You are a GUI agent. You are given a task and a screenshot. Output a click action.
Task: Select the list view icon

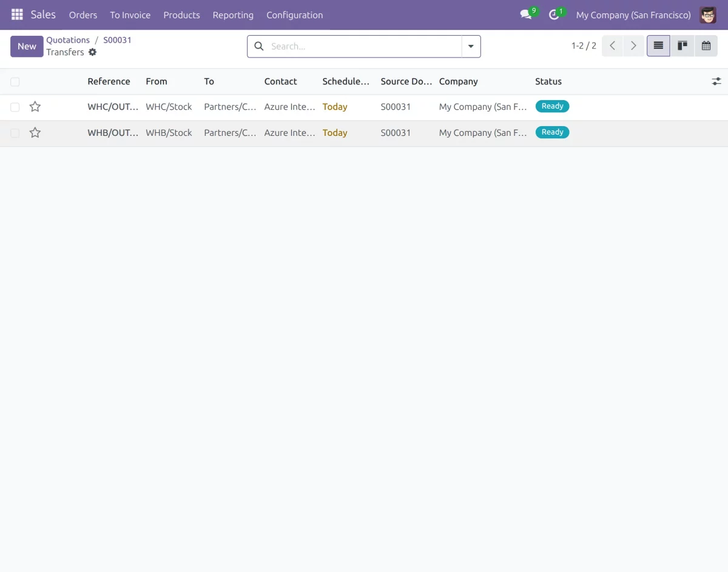[658, 45]
